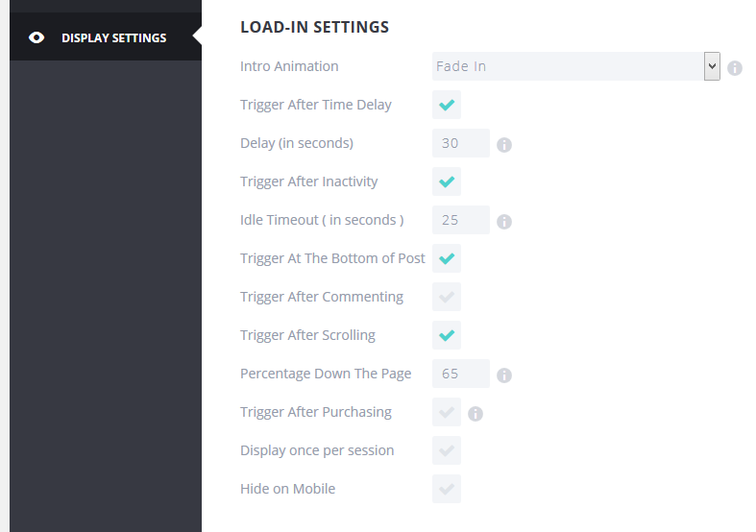Click info icon next to Intro Animation dropdown
The width and height of the screenshot is (756, 532).
[735, 68]
